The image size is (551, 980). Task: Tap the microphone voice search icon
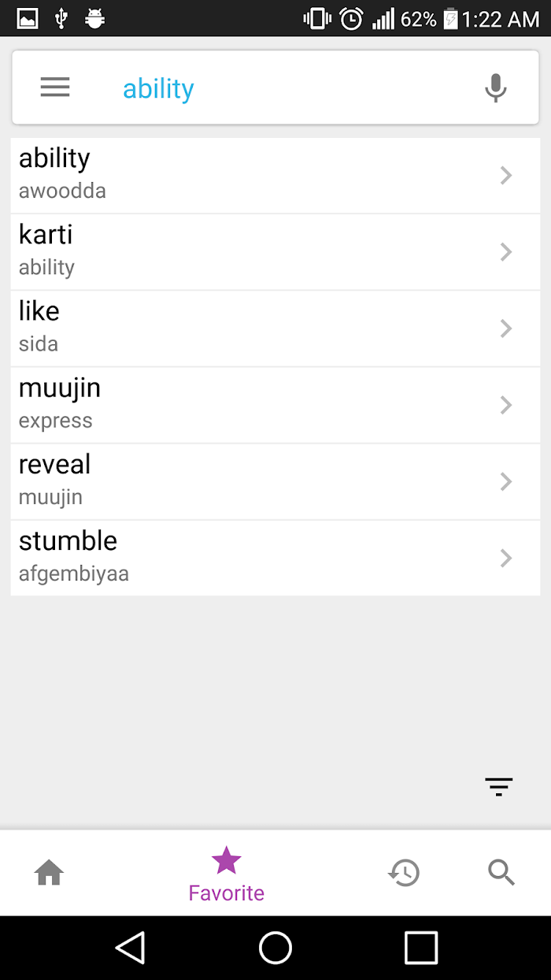496,88
